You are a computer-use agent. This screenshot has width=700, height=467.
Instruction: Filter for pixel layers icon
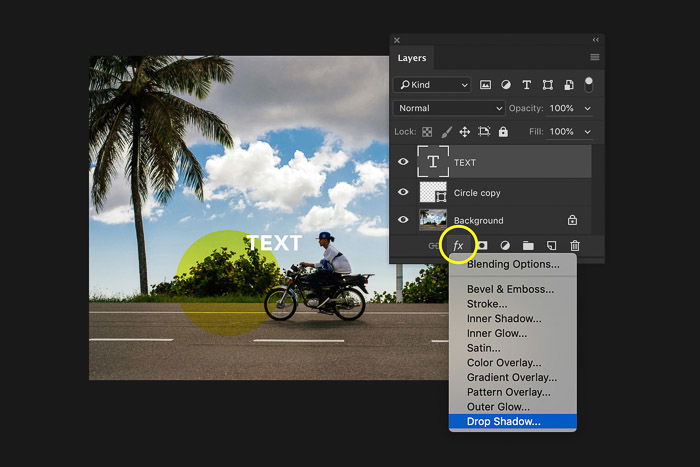pos(485,85)
